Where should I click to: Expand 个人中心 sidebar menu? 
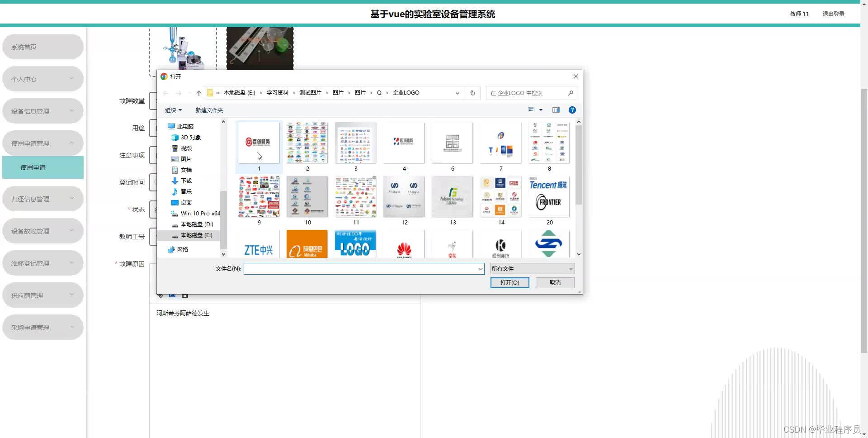43,79
